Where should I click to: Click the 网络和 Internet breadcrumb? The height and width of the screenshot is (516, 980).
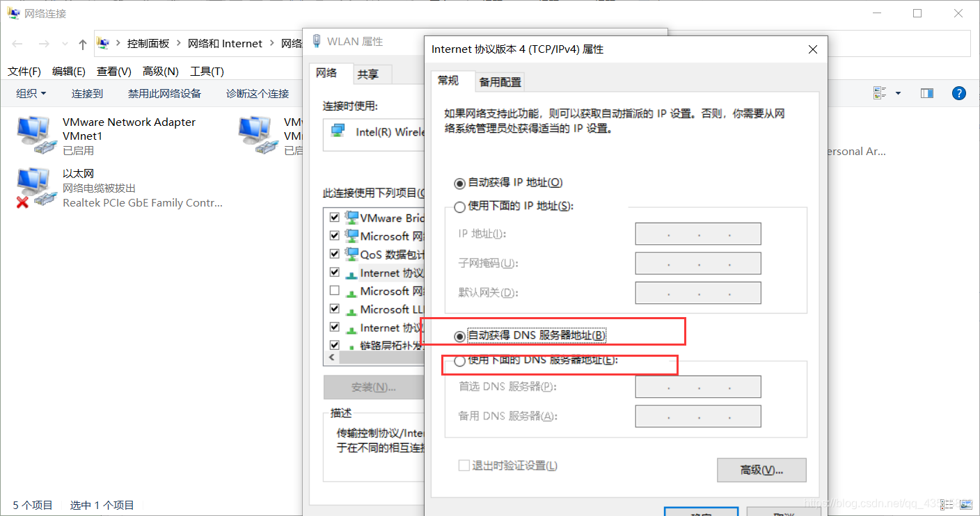(x=226, y=44)
